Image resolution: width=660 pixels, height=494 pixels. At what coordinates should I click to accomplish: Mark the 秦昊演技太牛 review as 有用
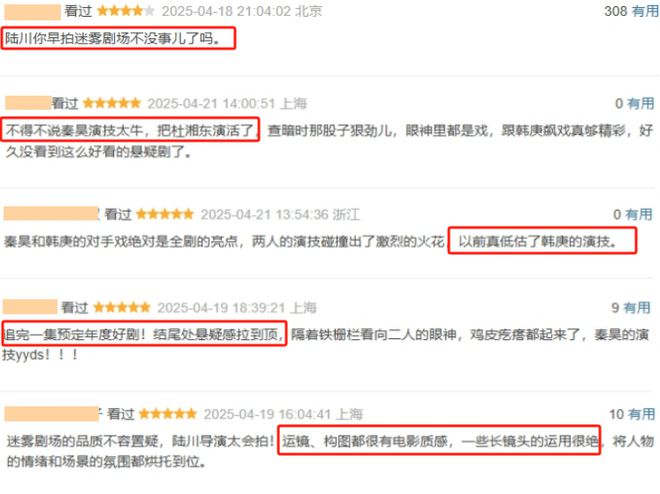(635, 104)
